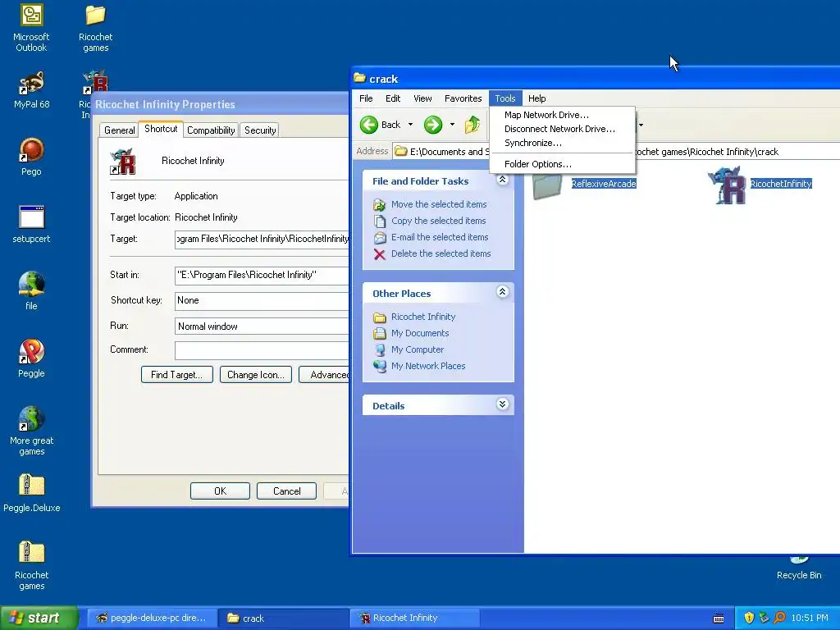The width and height of the screenshot is (840, 630).
Task: Click OK in Ricochet Infinity Properties
Action: coord(220,491)
